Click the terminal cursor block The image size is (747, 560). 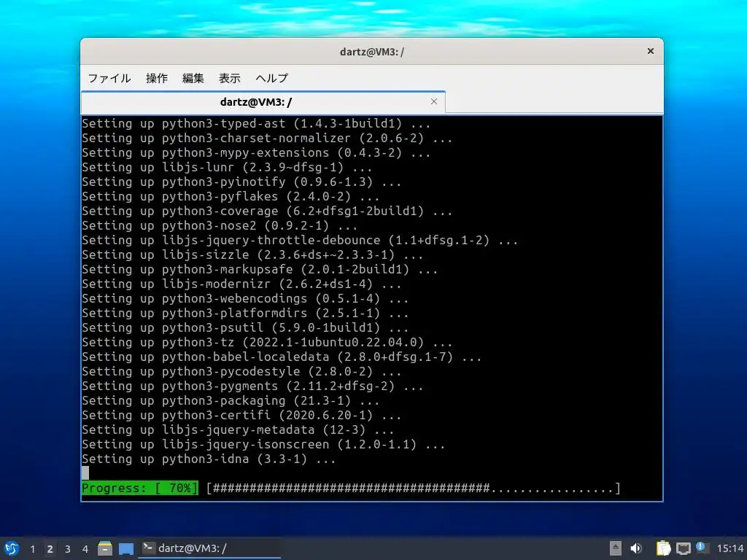(x=85, y=472)
